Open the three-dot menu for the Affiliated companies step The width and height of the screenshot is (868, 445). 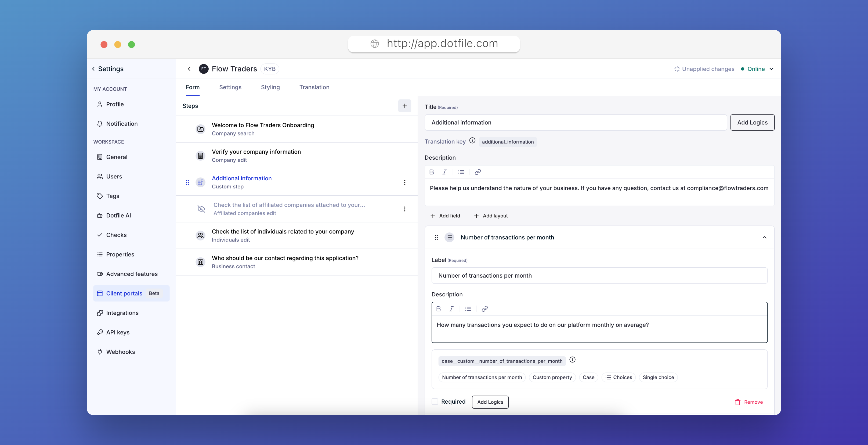(x=404, y=209)
